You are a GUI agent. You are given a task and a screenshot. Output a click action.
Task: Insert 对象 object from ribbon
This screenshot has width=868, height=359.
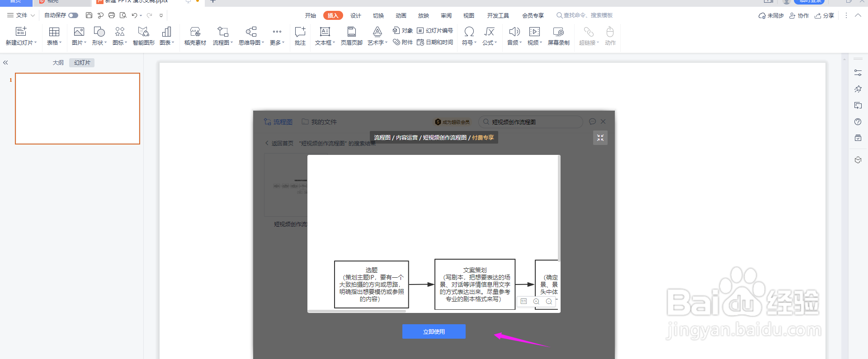click(x=403, y=30)
